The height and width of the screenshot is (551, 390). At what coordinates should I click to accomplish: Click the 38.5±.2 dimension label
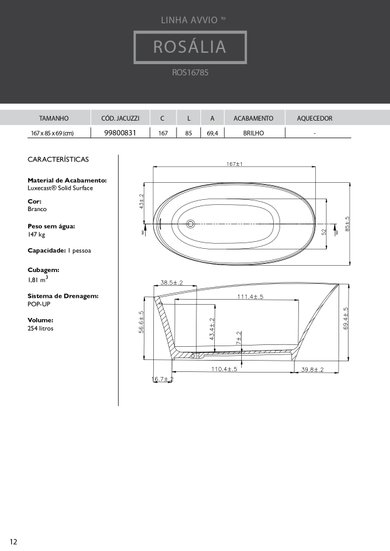point(172,283)
